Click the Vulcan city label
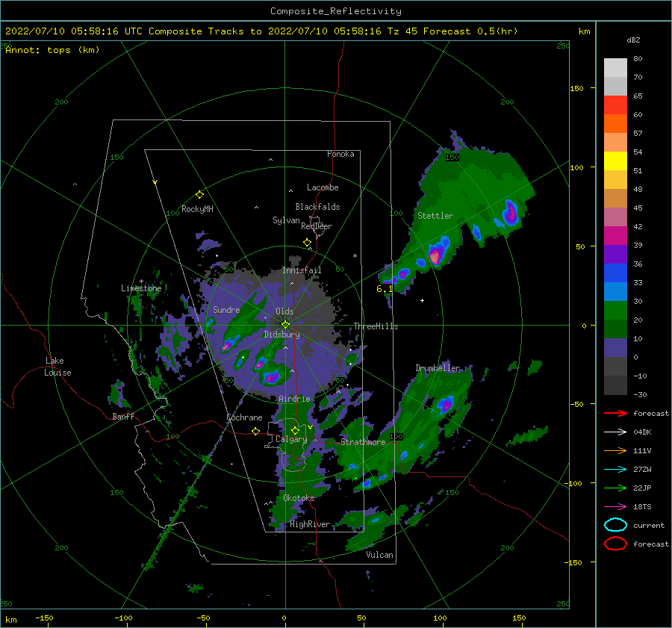 tap(380, 555)
